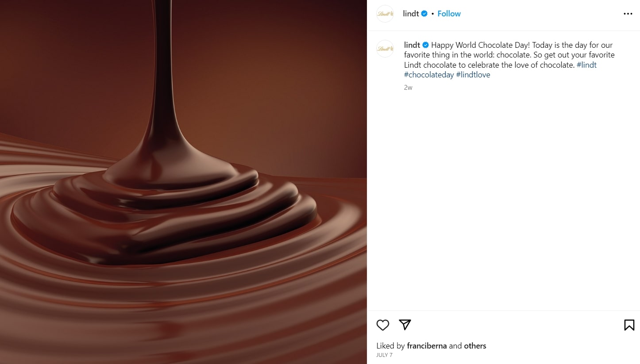Viewport: 640px width, 364px height.
Task: Open Lindt profile picture in header
Action: click(x=385, y=14)
